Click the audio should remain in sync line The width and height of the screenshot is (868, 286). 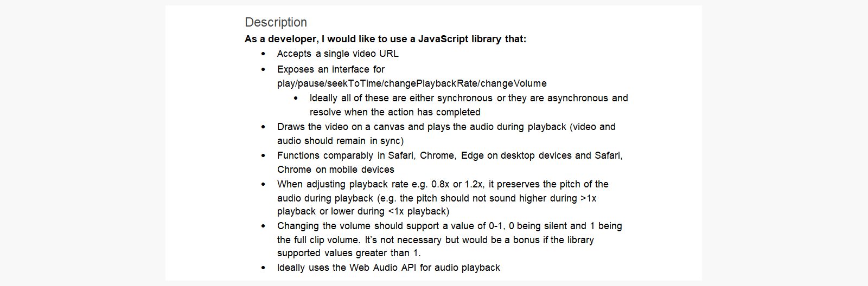point(340,141)
